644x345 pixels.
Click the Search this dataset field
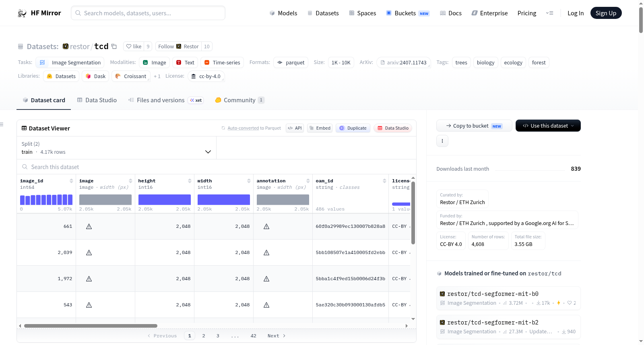(217, 167)
